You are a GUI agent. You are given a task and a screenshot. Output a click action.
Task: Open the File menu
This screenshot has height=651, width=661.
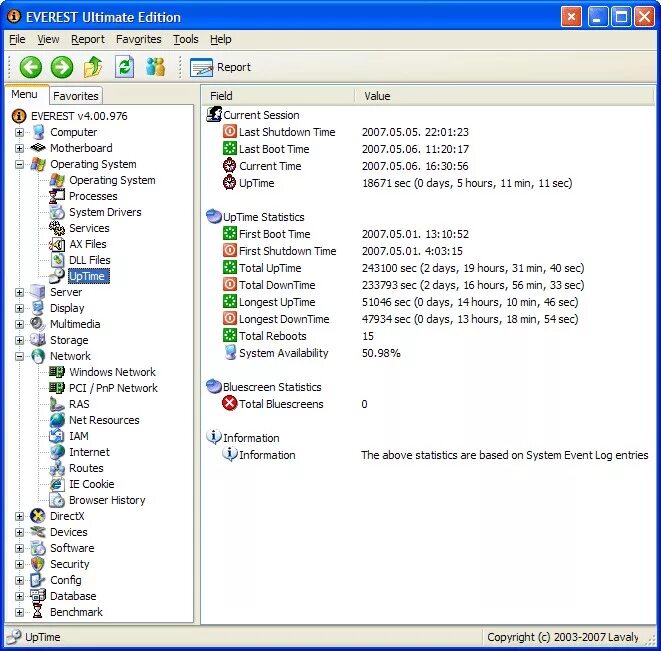[x=17, y=39]
